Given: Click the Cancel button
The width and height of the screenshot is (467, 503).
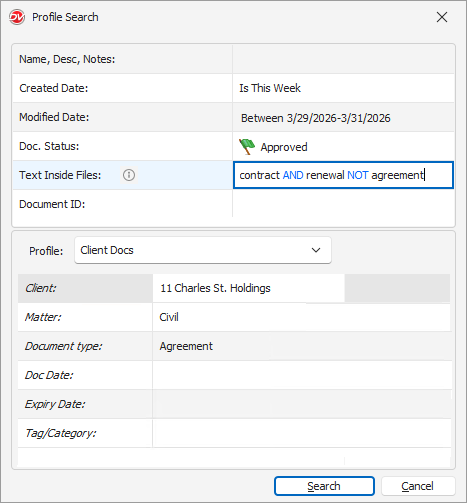Looking at the screenshot, I should (x=418, y=486).
